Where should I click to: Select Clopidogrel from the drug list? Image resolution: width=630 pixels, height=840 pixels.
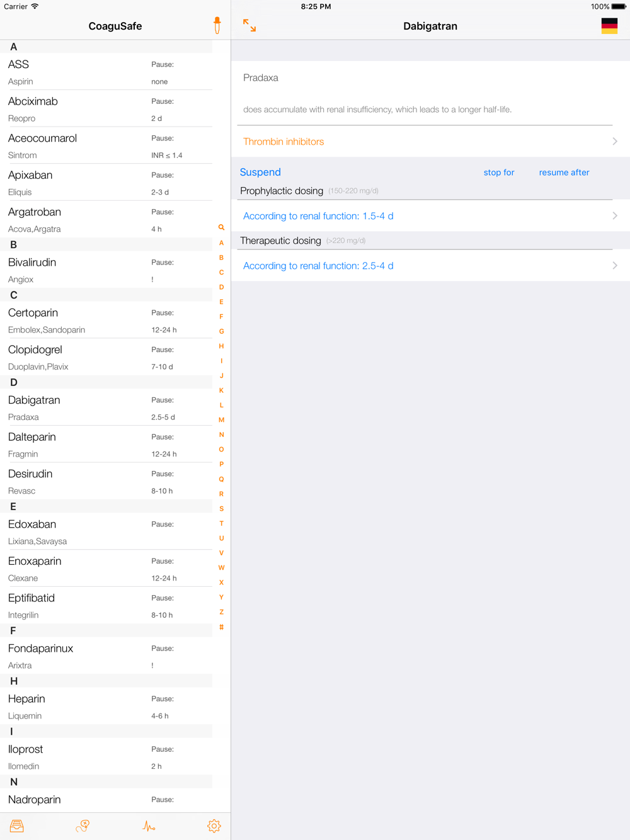click(x=107, y=357)
